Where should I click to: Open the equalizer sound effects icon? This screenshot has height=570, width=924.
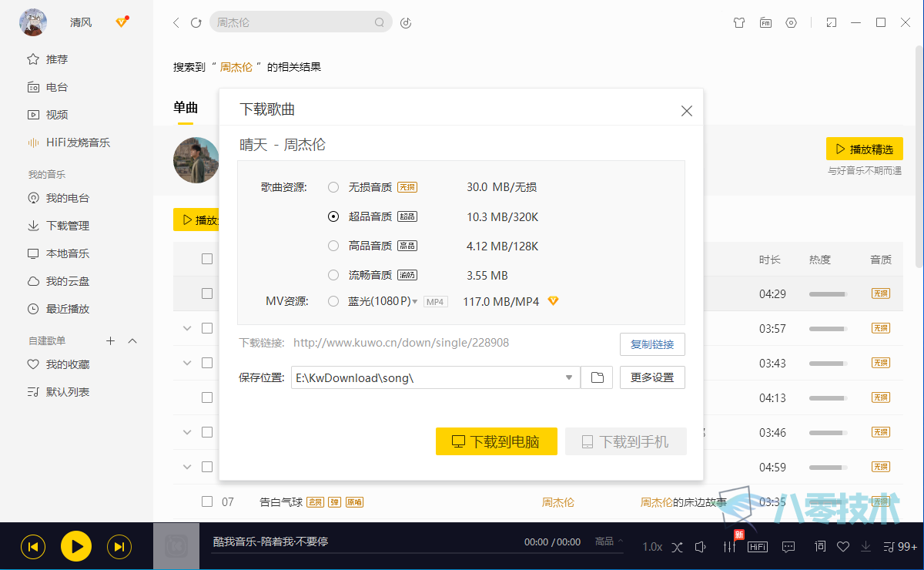pos(728,547)
